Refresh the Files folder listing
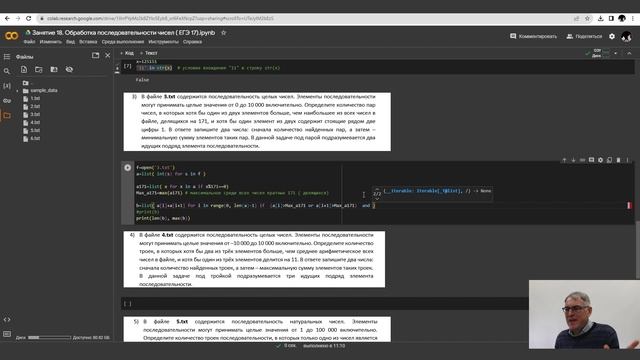Viewport: 640px width, 360px height. point(39,70)
